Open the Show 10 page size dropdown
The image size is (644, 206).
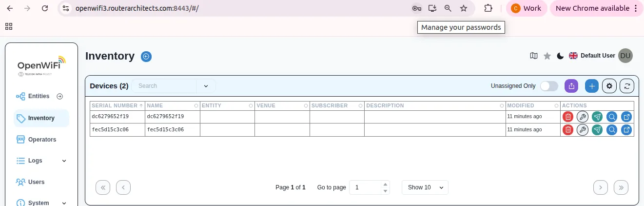pyautogui.click(x=425, y=187)
